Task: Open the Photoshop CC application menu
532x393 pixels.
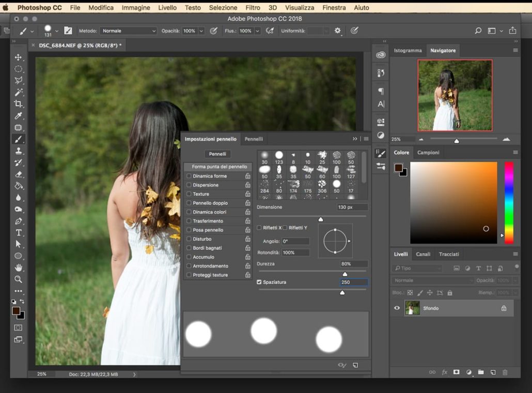Action: coord(39,7)
